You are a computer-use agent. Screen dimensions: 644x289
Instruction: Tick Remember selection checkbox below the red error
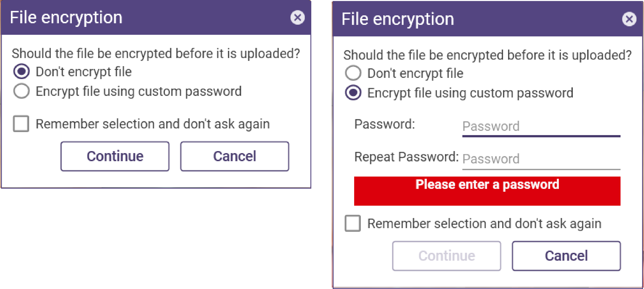(353, 223)
